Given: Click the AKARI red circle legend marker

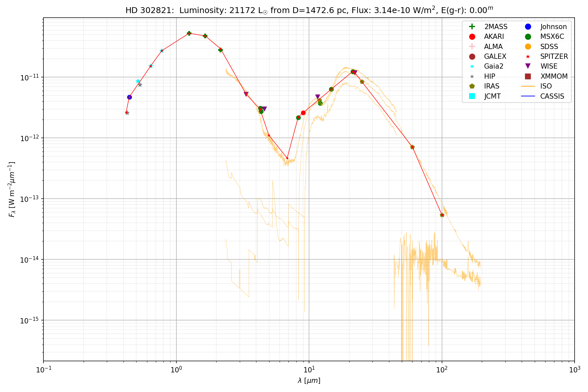Looking at the screenshot, I should point(472,37).
